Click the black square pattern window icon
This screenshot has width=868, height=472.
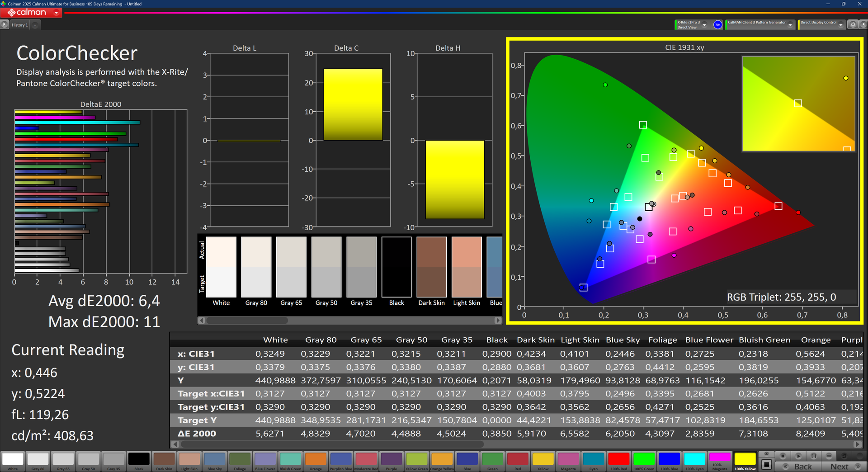coord(766,464)
